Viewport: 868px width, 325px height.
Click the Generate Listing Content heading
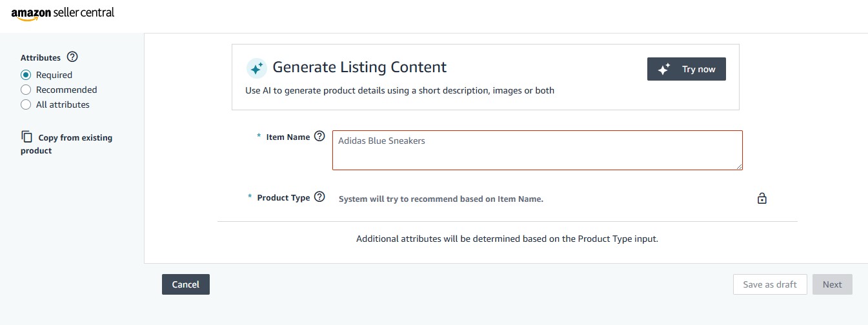coord(359,67)
